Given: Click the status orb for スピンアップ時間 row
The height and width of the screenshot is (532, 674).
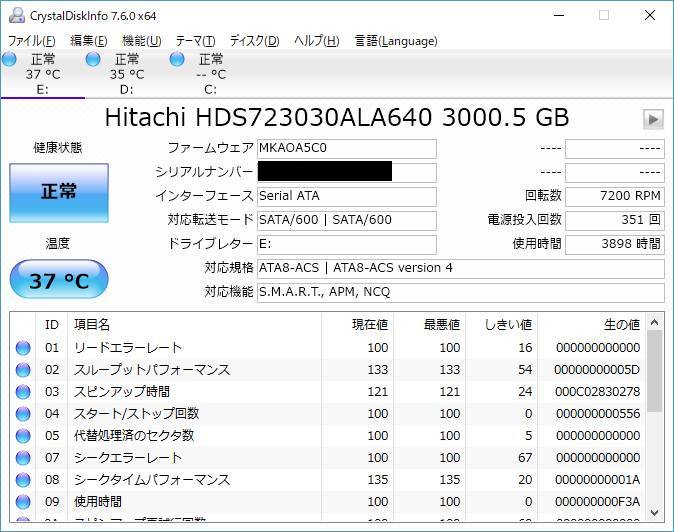Looking at the screenshot, I should 23,392.
